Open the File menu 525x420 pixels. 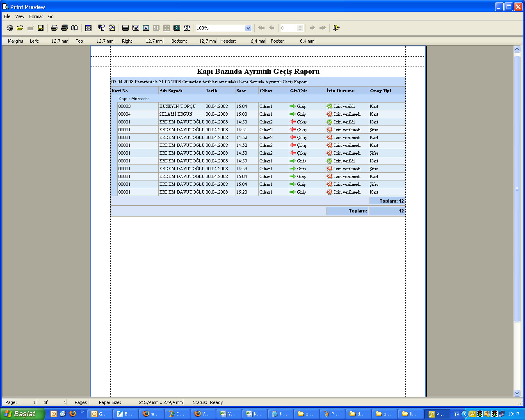coord(7,16)
